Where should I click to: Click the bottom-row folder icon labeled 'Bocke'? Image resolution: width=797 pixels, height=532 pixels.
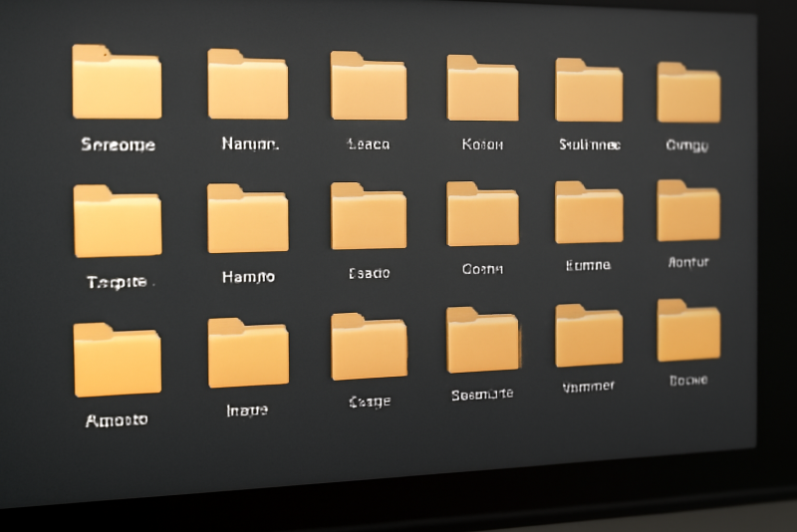pyautogui.click(x=688, y=331)
